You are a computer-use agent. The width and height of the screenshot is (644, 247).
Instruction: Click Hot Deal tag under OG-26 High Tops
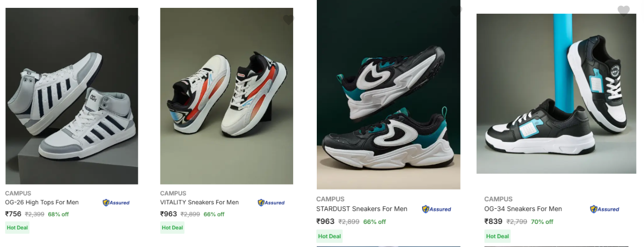pos(17,227)
